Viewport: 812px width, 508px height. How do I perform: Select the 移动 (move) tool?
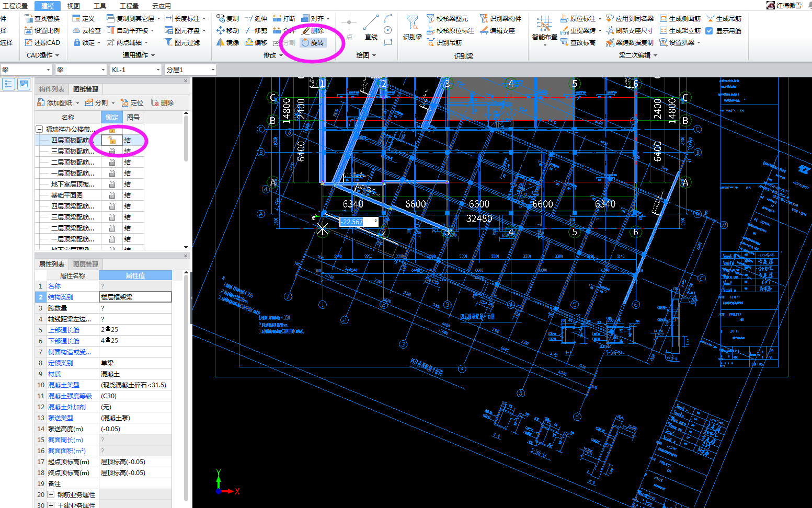point(228,30)
